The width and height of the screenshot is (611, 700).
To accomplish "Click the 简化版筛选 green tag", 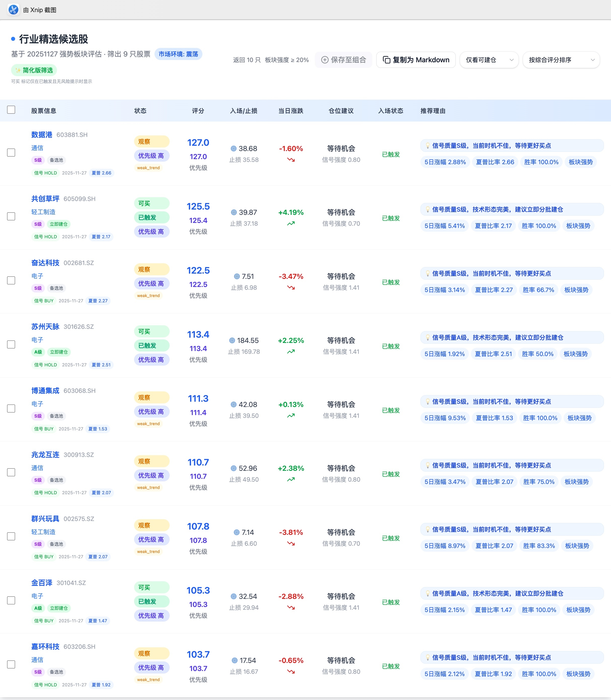I will [34, 70].
